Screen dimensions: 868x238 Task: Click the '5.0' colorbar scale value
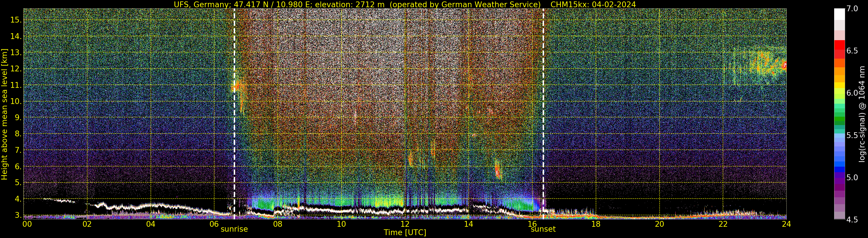pos(852,177)
